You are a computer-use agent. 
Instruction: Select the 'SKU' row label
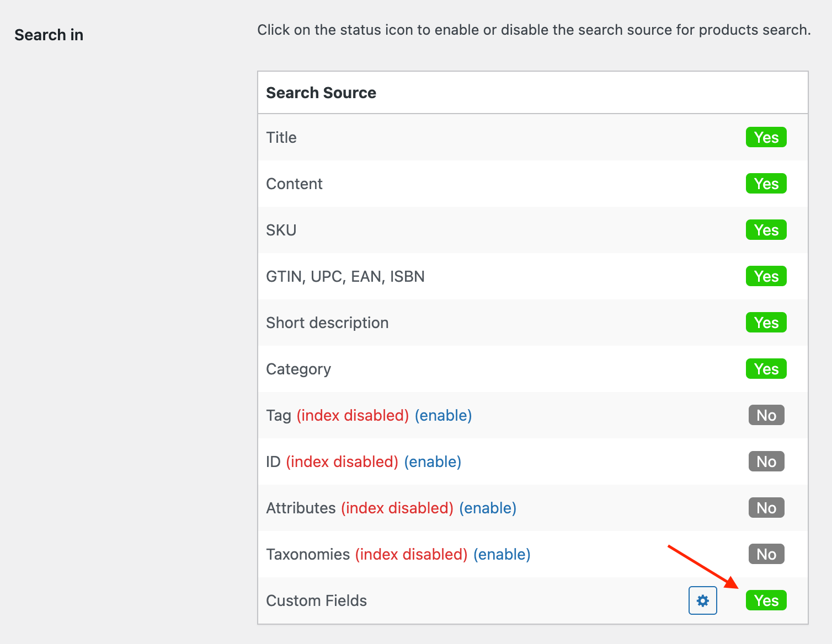(x=281, y=230)
